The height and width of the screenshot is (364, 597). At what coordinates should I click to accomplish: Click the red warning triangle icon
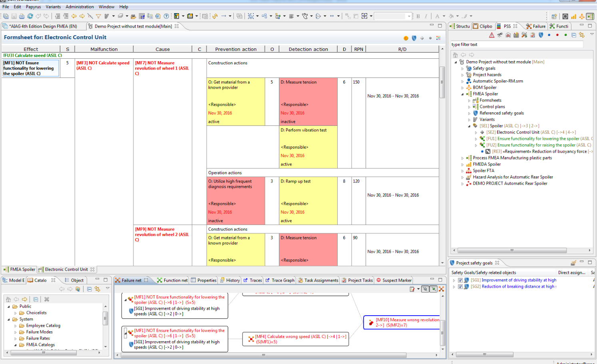(492, 35)
